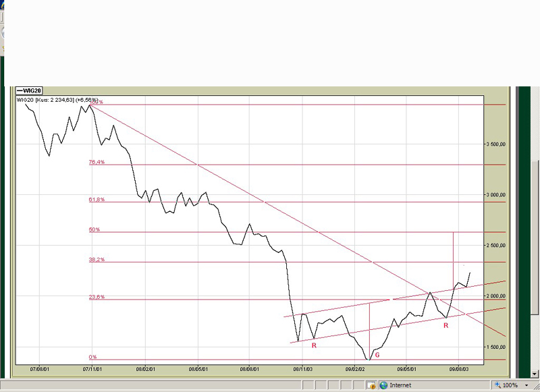
Task: Click the 100% zoom level text
Action: pyautogui.click(x=510, y=385)
